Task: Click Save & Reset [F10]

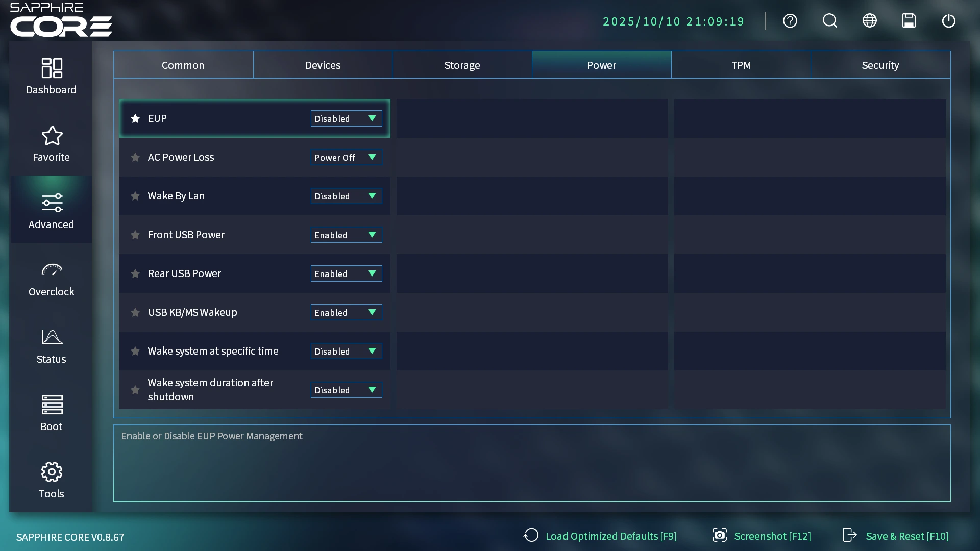Action: point(896,536)
